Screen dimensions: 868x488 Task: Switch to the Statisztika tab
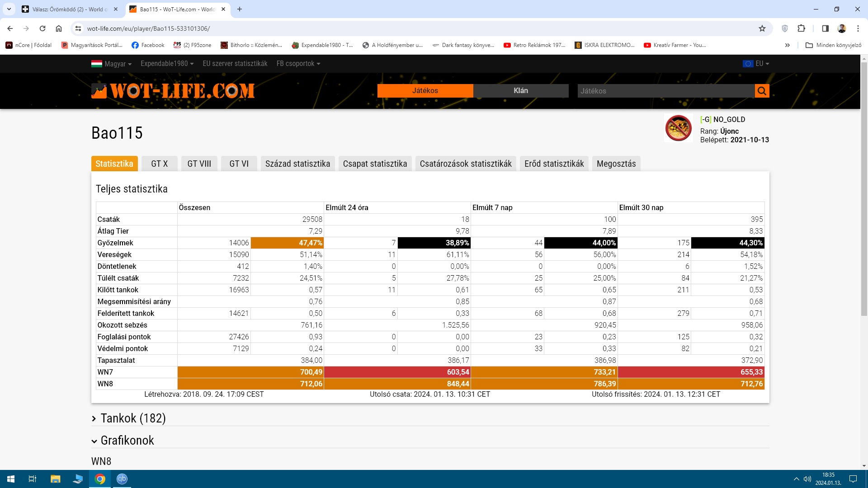pyautogui.click(x=114, y=164)
